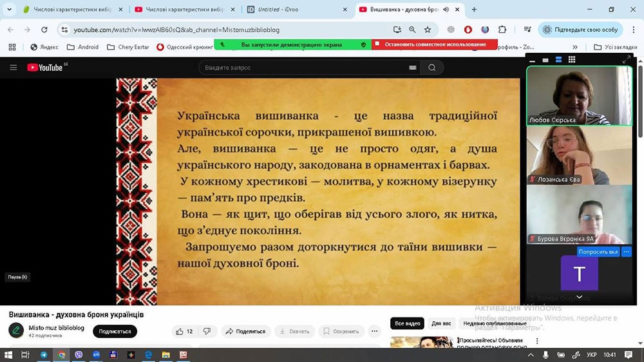644x362 pixels.
Task: Open the Chrome three-dot menu
Action: point(633,30)
